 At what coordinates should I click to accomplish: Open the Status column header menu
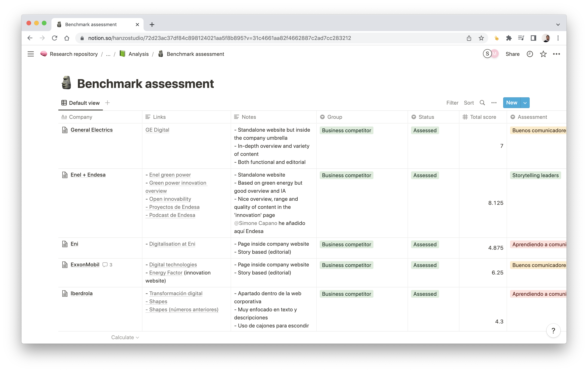pyautogui.click(x=433, y=117)
